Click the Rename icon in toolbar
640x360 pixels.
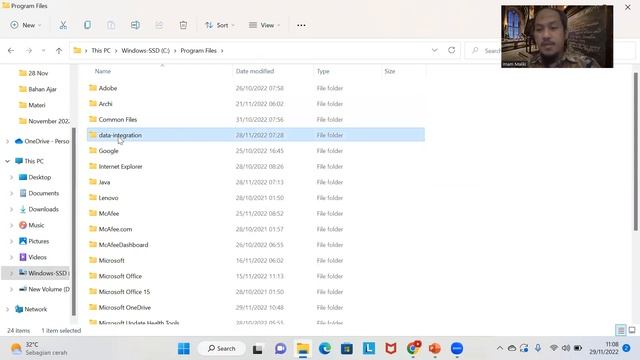coord(135,25)
